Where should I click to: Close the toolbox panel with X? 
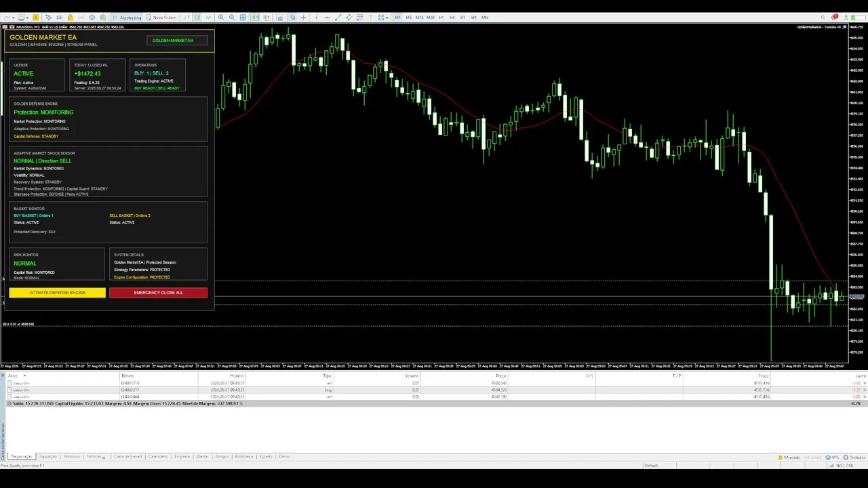(3, 375)
